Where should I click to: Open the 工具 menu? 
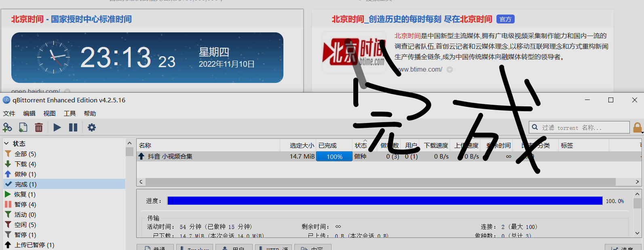tap(70, 114)
